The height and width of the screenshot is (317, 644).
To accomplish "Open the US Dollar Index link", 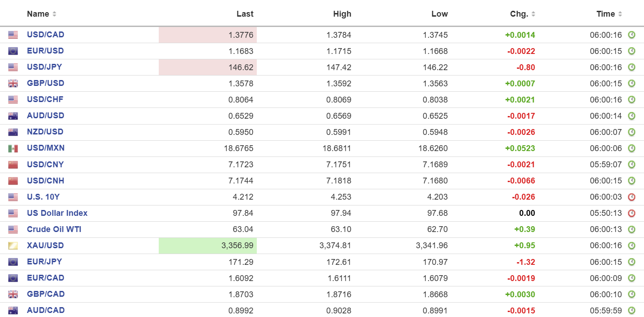I will point(57,213).
